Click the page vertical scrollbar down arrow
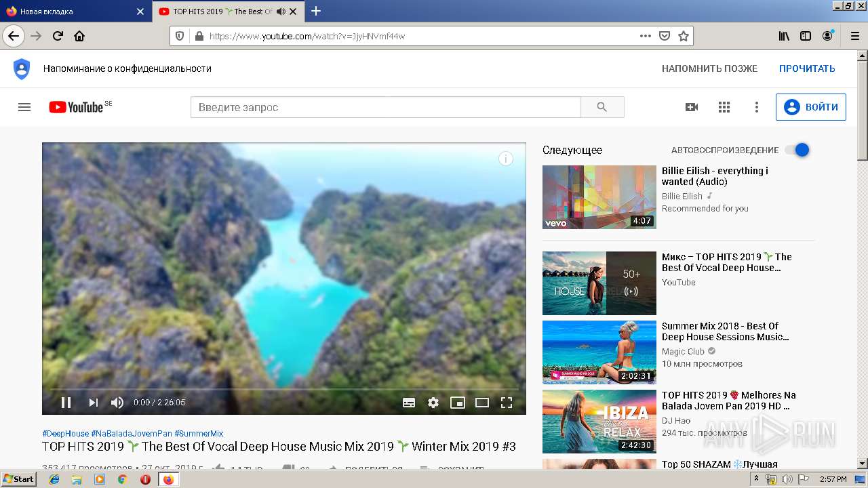Viewport: 868px width, 488px height. tap(863, 464)
